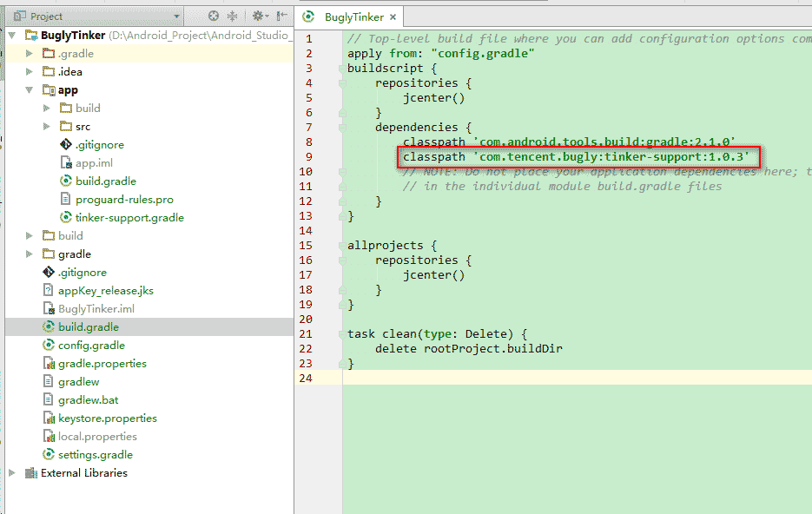Expand the app build folder
The height and width of the screenshot is (514, 812).
[47, 109]
